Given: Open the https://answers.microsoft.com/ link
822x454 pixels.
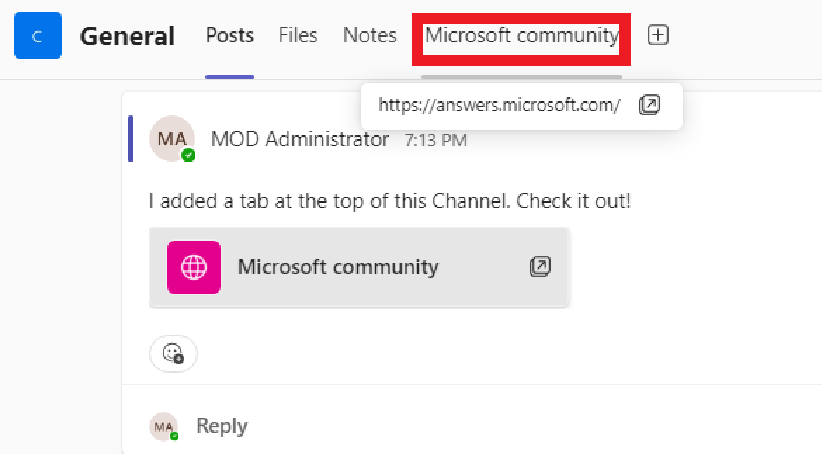Looking at the screenshot, I should tap(499, 105).
